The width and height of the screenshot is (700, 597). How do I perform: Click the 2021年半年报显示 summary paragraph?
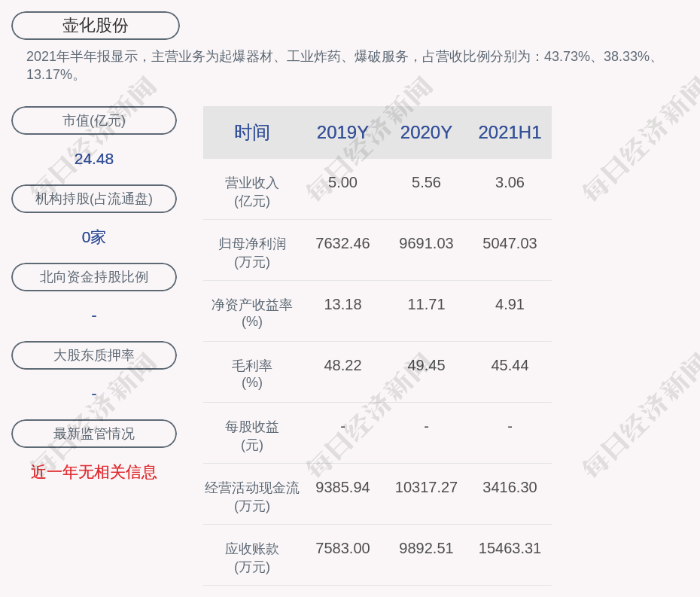343,65
